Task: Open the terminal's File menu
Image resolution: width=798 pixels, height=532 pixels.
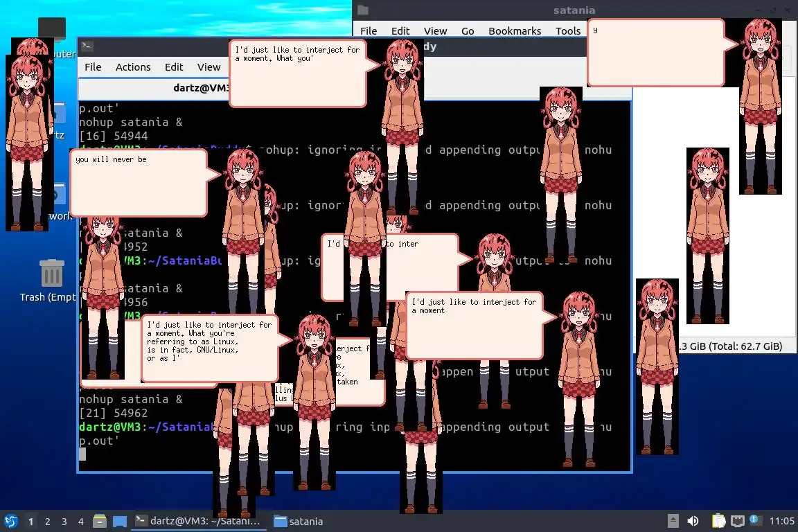Action: click(x=93, y=67)
